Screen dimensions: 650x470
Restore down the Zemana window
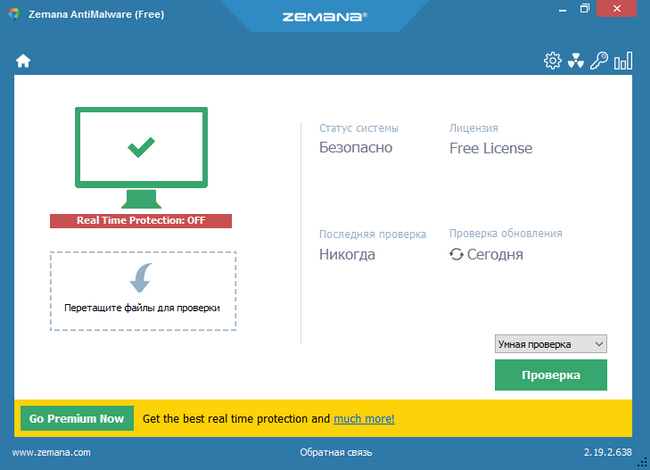click(585, 8)
